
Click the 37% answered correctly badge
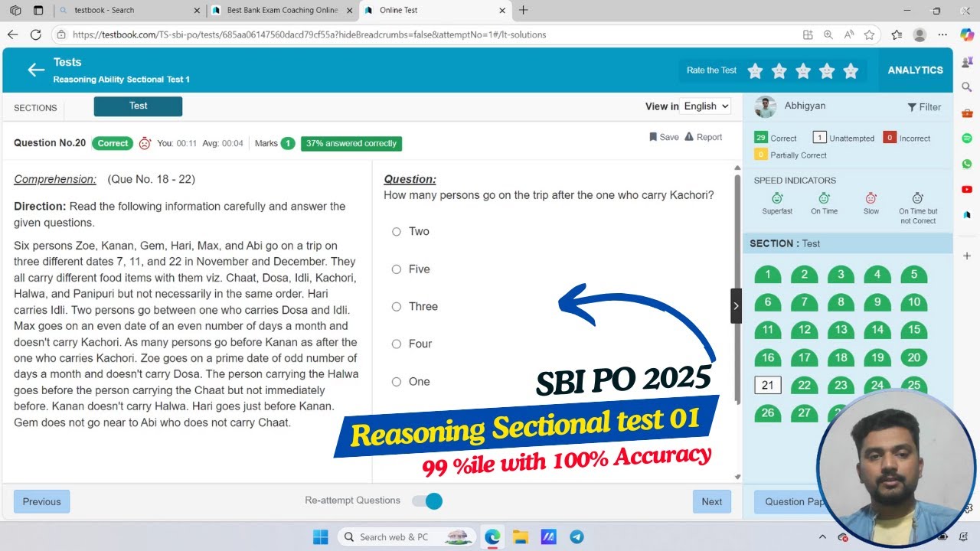(x=351, y=144)
